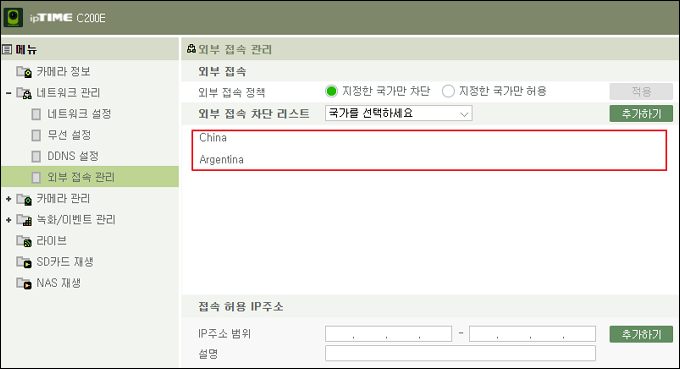
Task: Click 추가하기 next to IP주소 범위
Action: 641,334
